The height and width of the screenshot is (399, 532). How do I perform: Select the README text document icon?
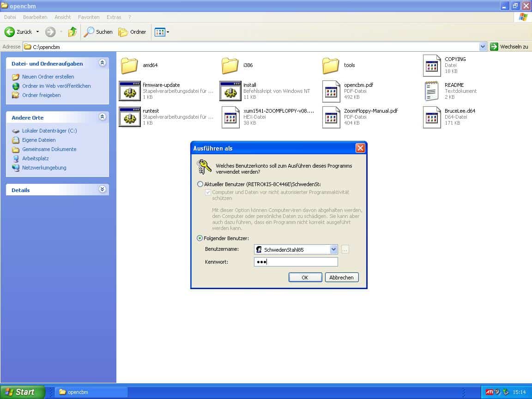(432, 91)
